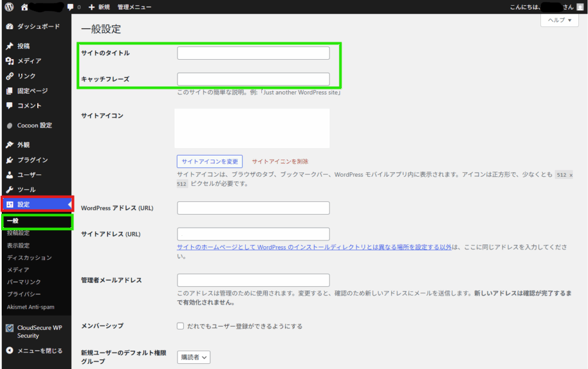Screen dimensions: 588x369
Task: Click the Tools wrench icon
Action: point(10,189)
